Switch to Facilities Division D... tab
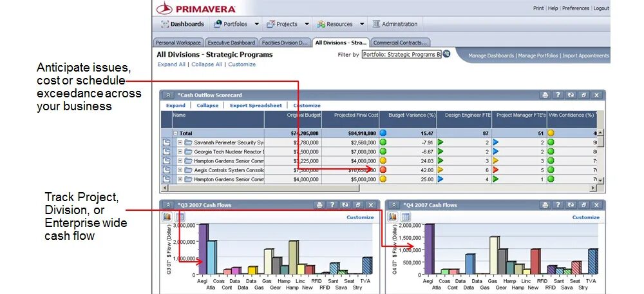 click(285, 43)
